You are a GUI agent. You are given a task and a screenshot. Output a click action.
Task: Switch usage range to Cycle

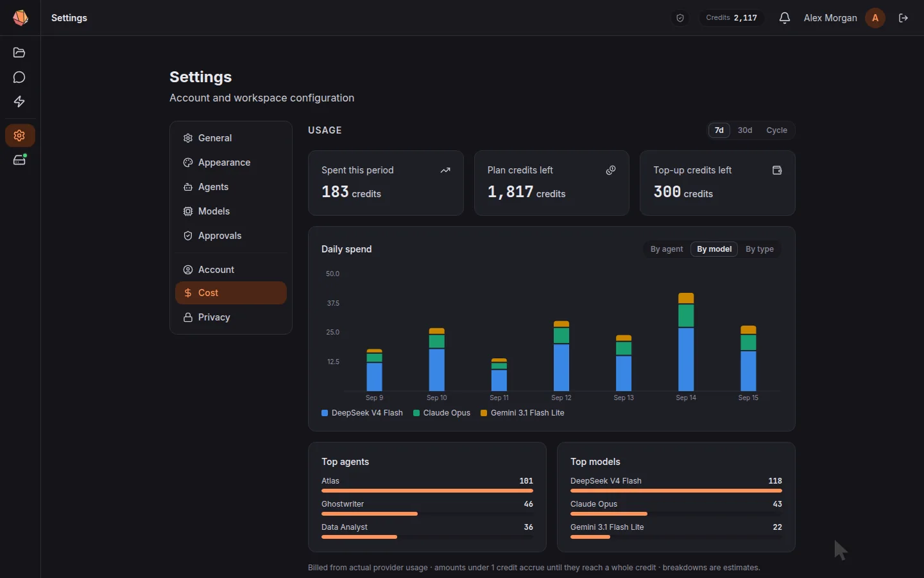pyautogui.click(x=776, y=130)
